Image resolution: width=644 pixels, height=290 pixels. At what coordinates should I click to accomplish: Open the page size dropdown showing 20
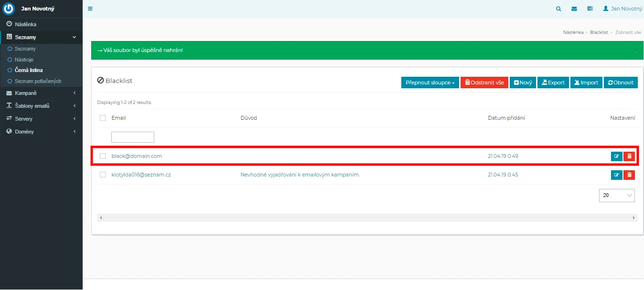(617, 195)
